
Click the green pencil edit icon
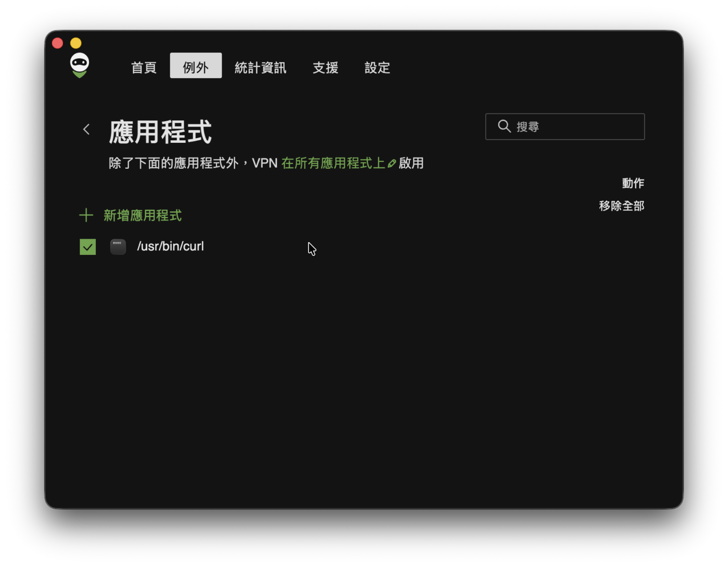(392, 163)
